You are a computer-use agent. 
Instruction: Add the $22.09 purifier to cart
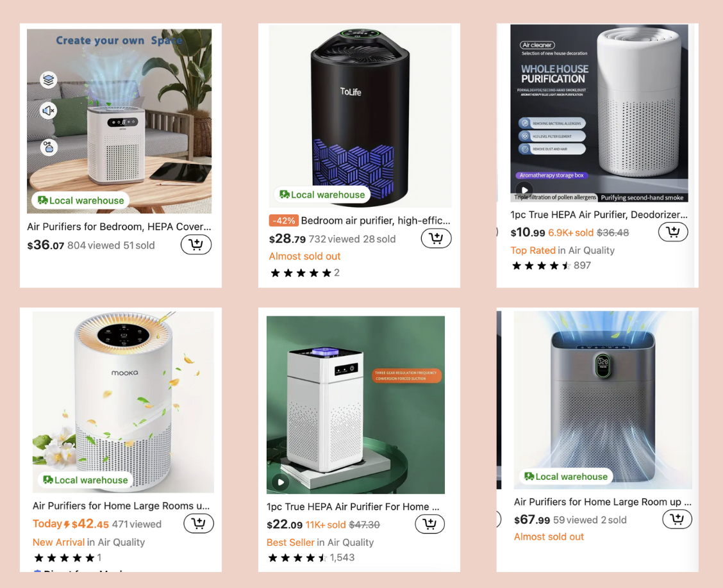(x=429, y=524)
